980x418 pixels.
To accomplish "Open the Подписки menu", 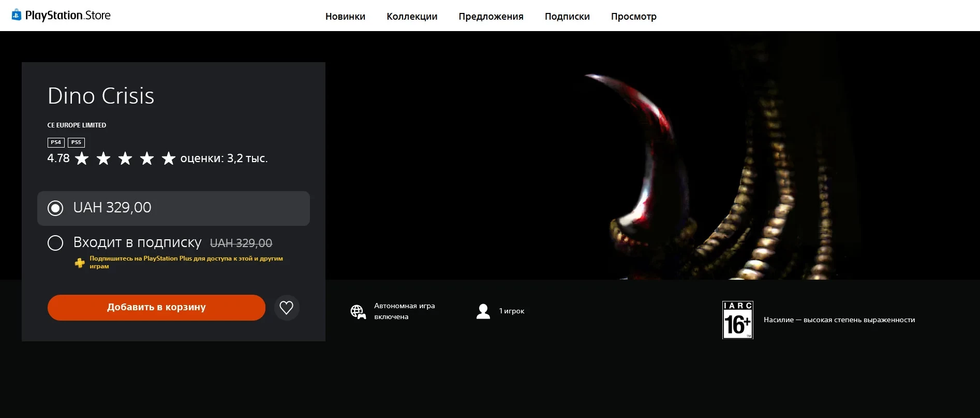I will (567, 17).
